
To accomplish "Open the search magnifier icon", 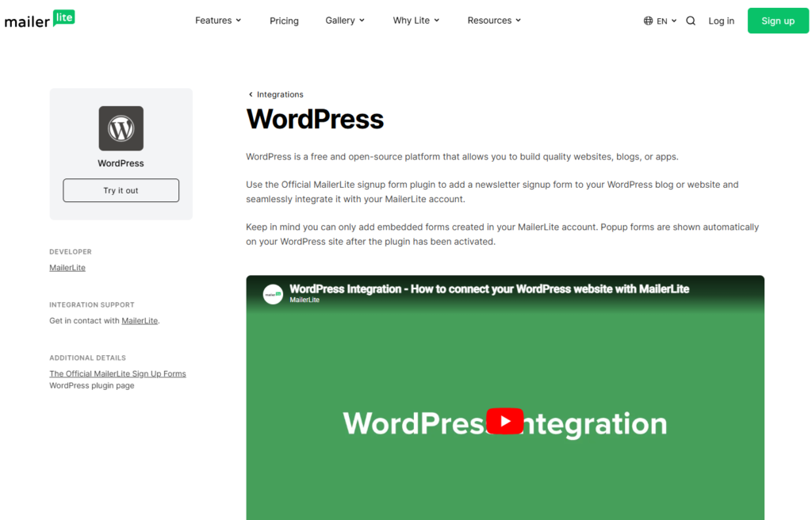I will [691, 21].
